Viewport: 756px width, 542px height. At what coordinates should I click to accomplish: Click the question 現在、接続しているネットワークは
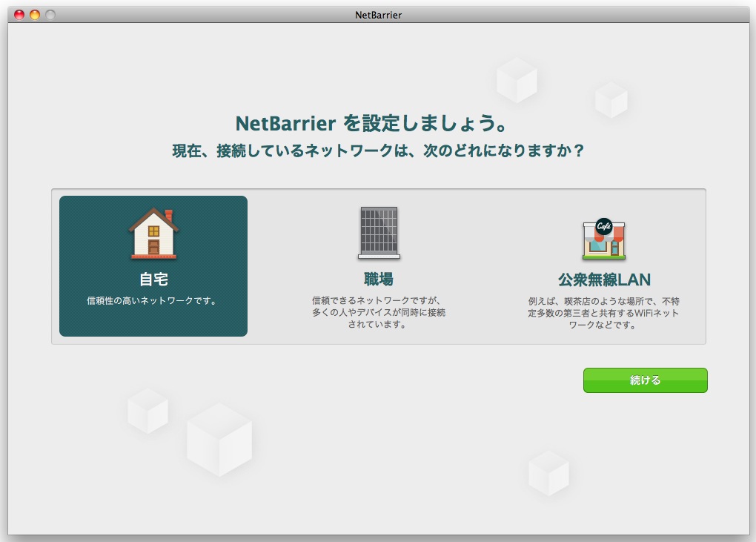click(378, 151)
